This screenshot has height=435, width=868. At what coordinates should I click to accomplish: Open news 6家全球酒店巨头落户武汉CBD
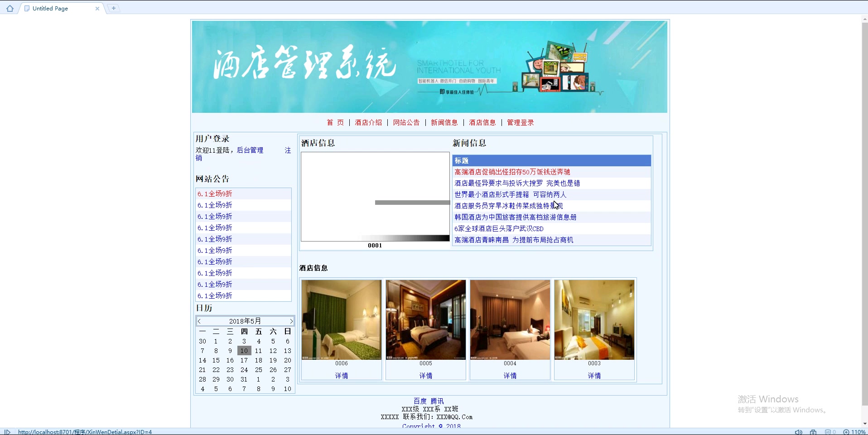pos(499,228)
